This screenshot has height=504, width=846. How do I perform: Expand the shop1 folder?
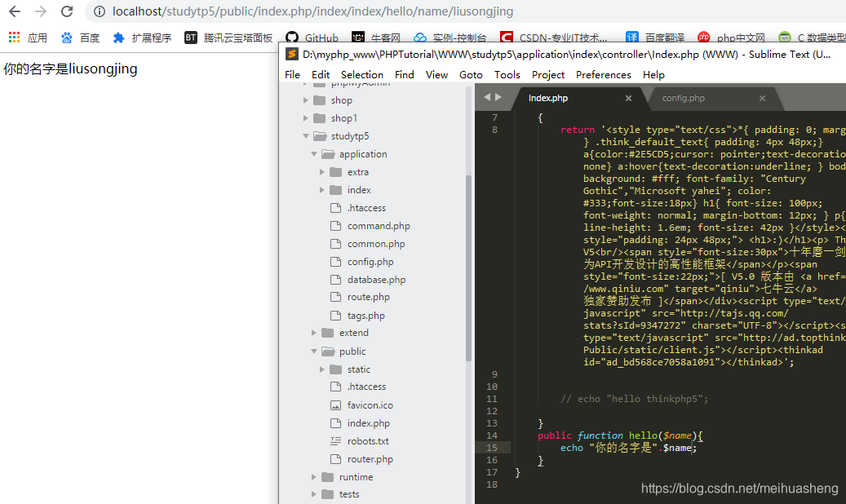[306, 118]
